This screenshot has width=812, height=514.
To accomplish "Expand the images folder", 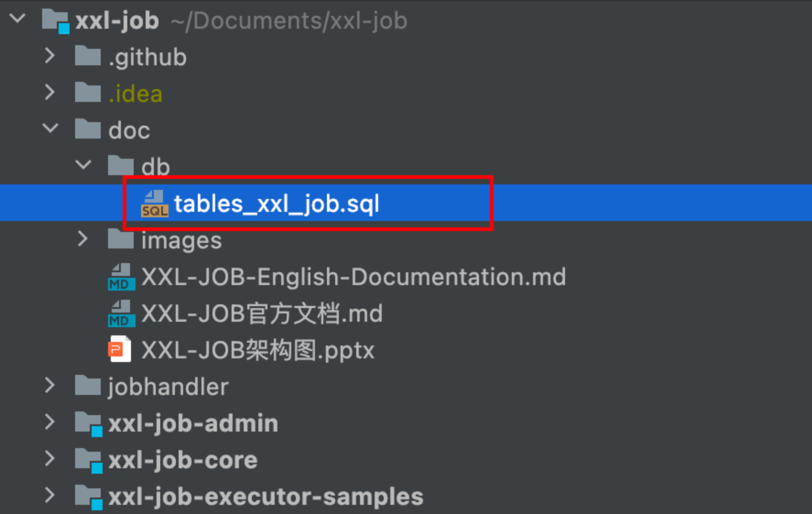I will click(84, 239).
